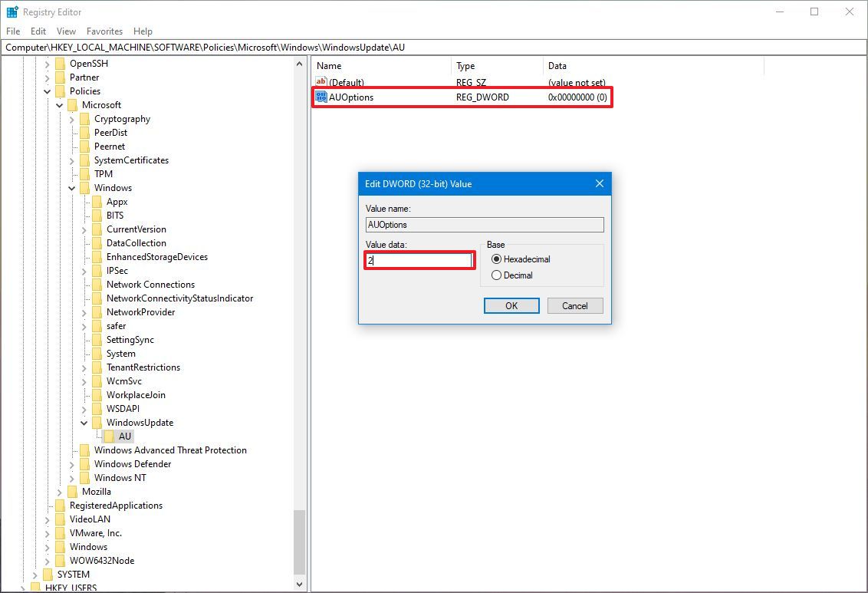Click the System folder icon under Windows
Viewport: 868px width, 593px height.
[x=97, y=353]
